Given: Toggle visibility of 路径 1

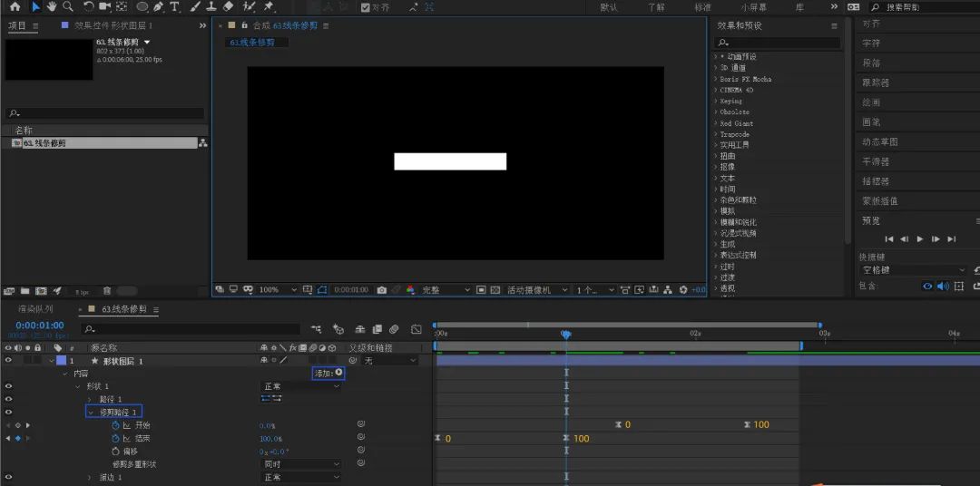Looking at the screenshot, I should coord(9,399).
